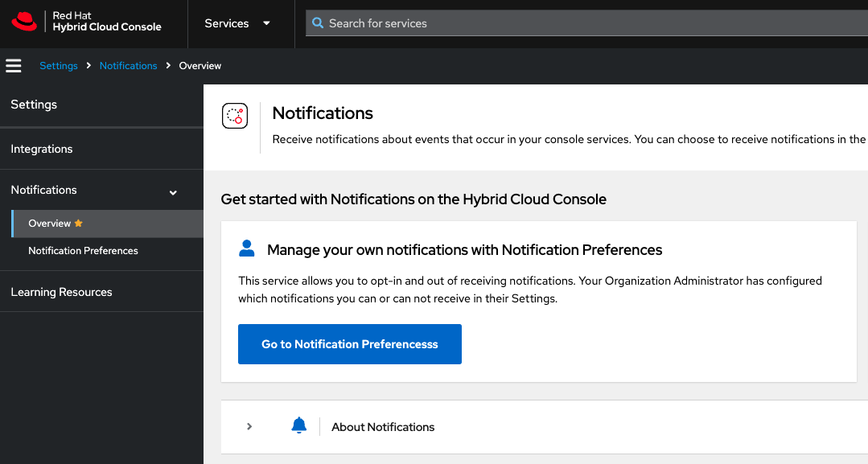Select Notification Preferences in the sidebar

[x=83, y=251]
